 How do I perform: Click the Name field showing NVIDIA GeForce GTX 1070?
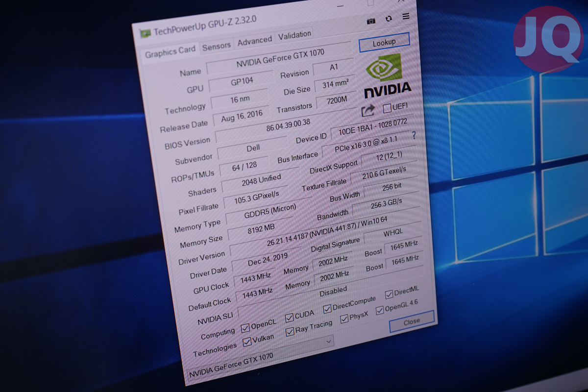click(280, 58)
